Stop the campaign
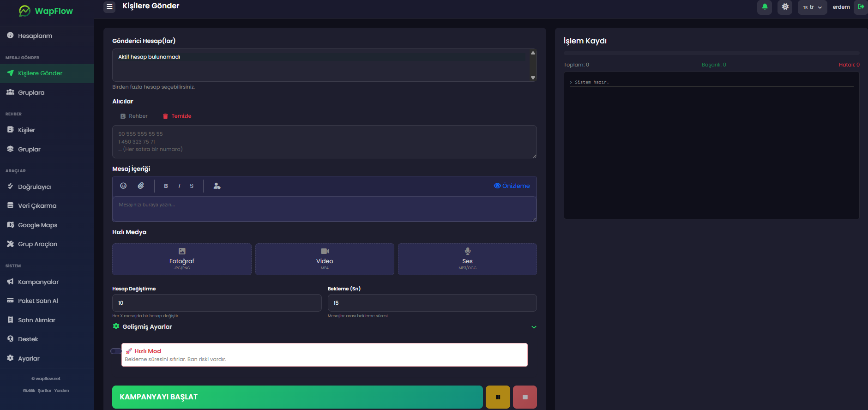Viewport: 868px width, 410px height. tap(525, 397)
